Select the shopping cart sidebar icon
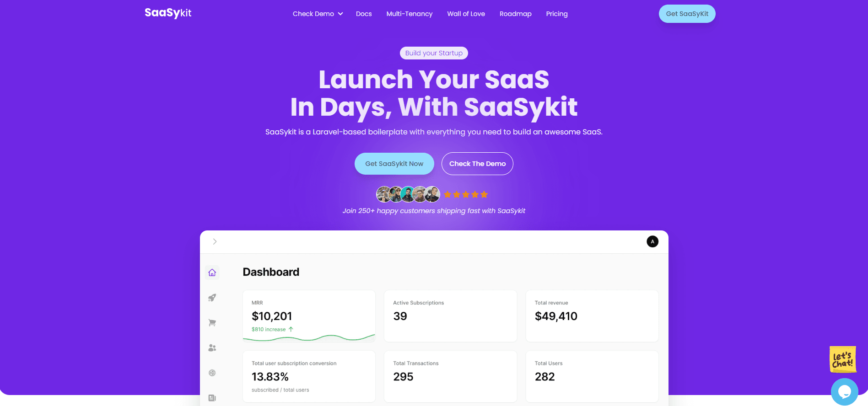 coord(212,323)
